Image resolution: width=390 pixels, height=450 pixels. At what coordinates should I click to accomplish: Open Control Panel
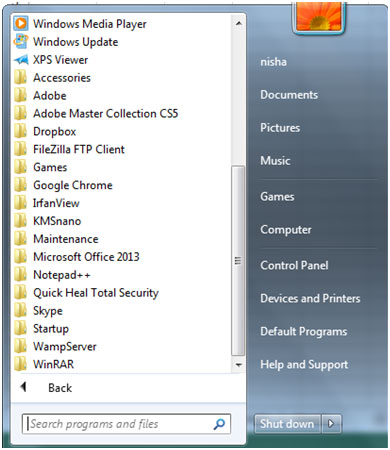[294, 266]
